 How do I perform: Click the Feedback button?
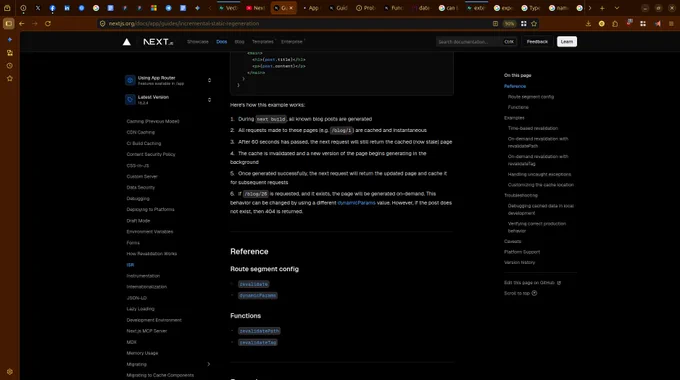[537, 42]
